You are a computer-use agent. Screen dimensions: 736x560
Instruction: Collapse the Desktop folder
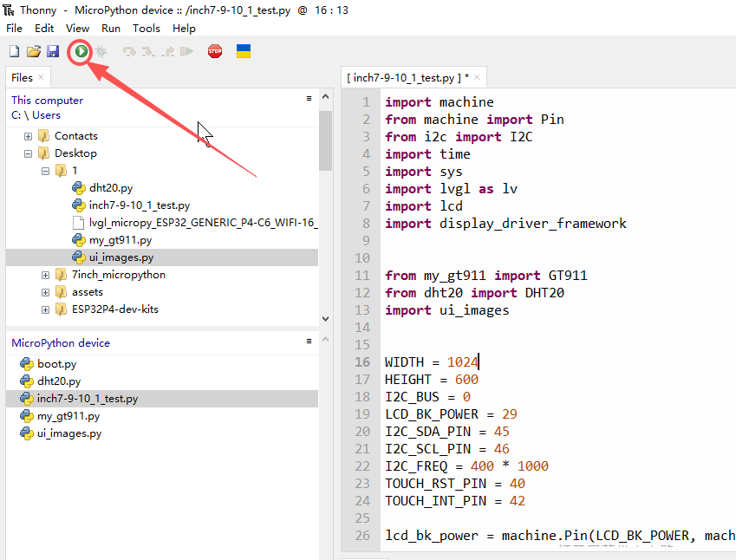[28, 154]
